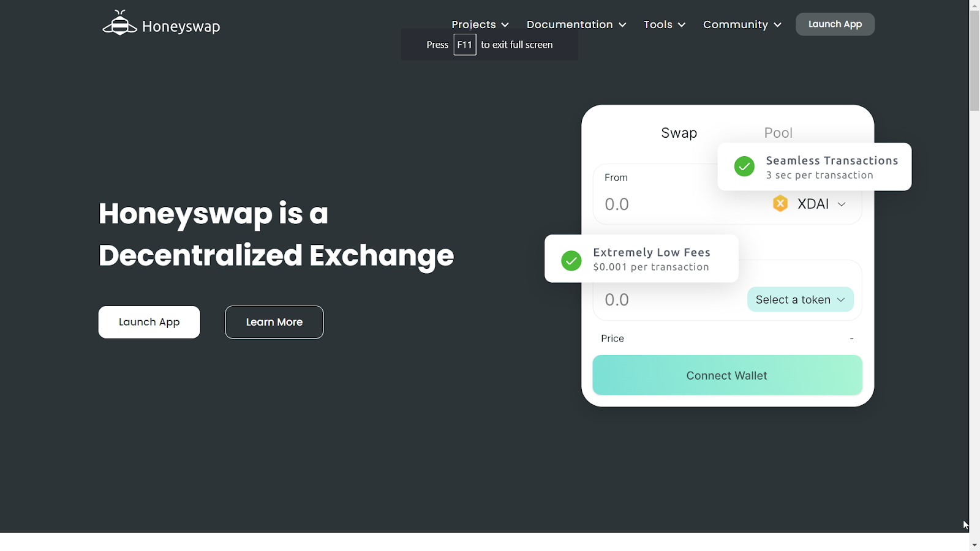This screenshot has height=551, width=980.
Task: Click the 'Honeyswap is a' headline line
Action: coord(213,214)
